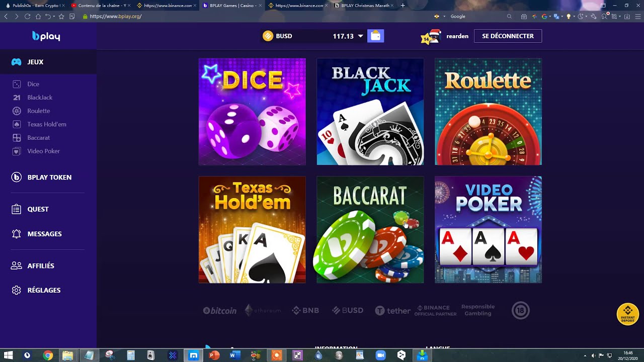
Task: Click the BUSD coin icon
Action: coord(268,36)
